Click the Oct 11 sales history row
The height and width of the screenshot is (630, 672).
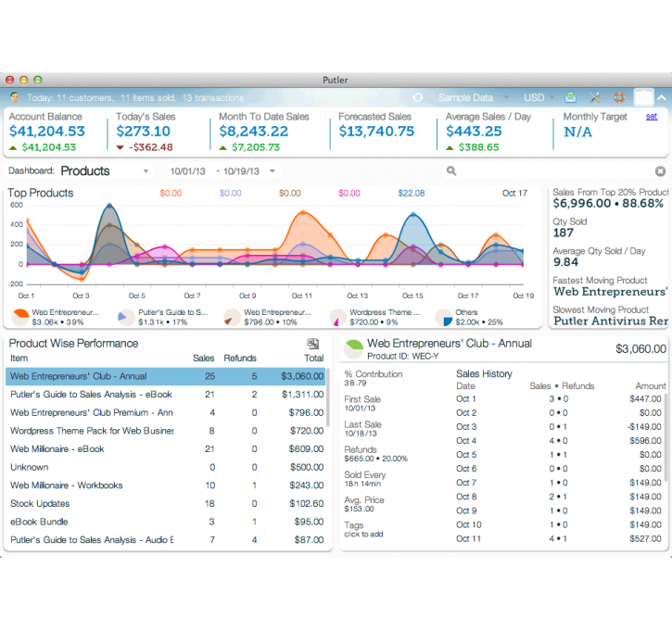pos(558,538)
